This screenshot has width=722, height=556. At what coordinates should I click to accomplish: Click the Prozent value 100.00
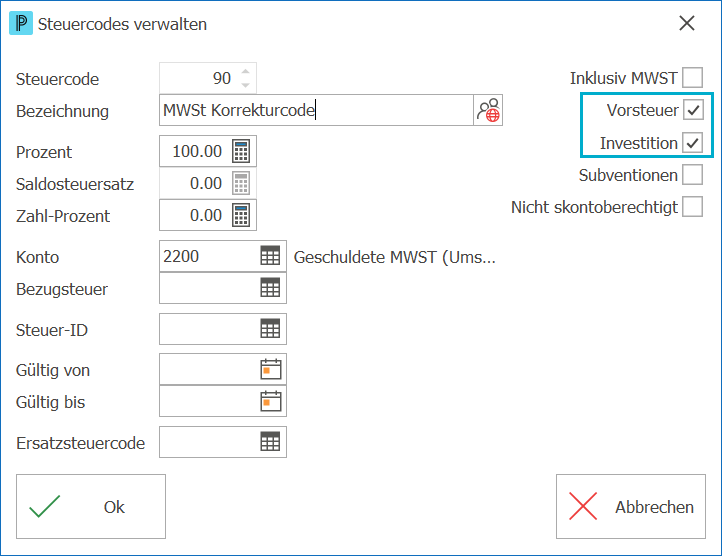pyautogui.click(x=196, y=151)
